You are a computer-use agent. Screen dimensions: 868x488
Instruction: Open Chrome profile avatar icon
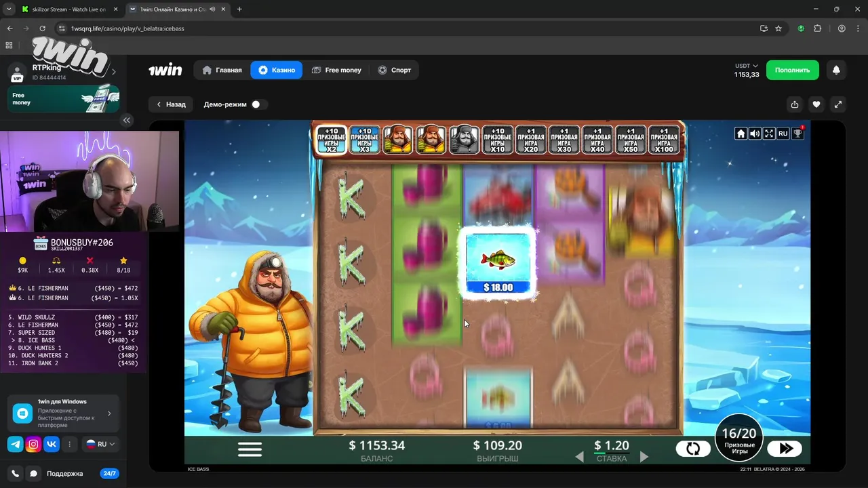[842, 28]
